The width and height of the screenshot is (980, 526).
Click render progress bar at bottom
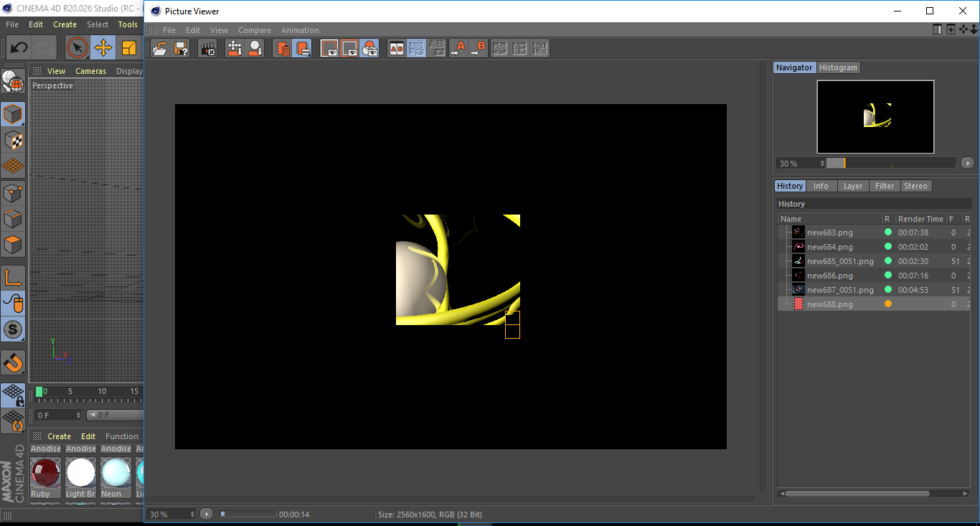[x=248, y=514]
